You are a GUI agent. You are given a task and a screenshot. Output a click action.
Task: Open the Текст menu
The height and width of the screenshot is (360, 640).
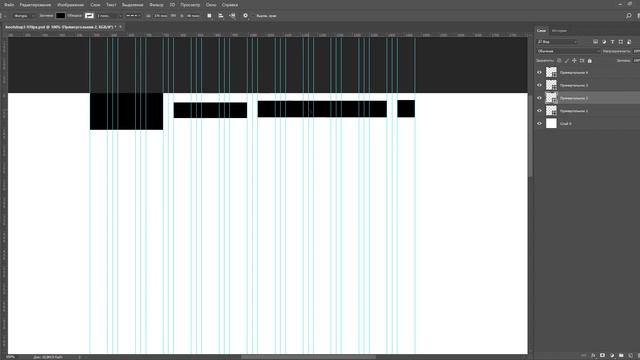pos(111,5)
